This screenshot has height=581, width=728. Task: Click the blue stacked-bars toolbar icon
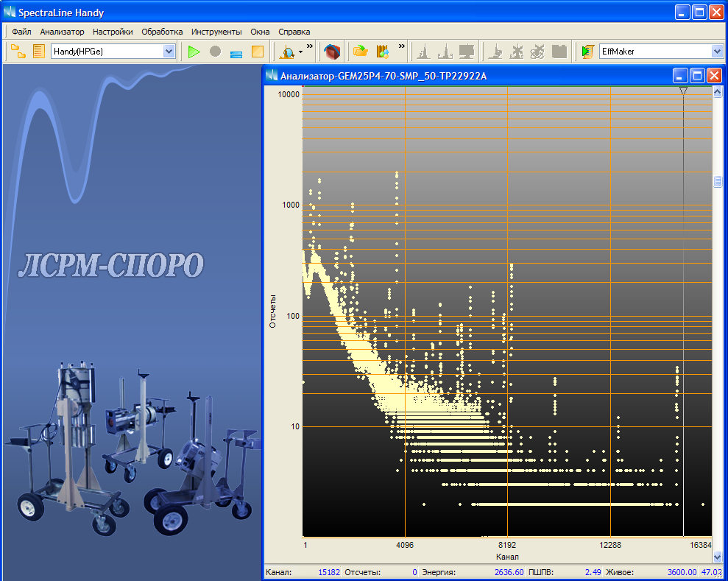pos(236,52)
